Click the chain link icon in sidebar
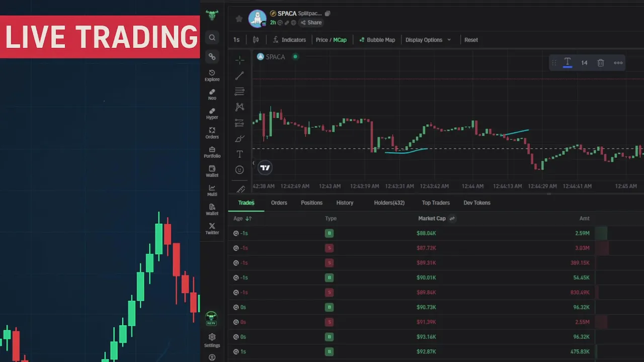 click(x=212, y=57)
